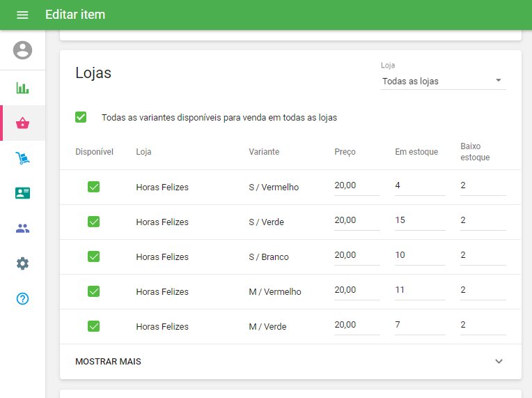Open the hamburger navigation menu
The width and height of the screenshot is (532, 398).
tap(22, 15)
